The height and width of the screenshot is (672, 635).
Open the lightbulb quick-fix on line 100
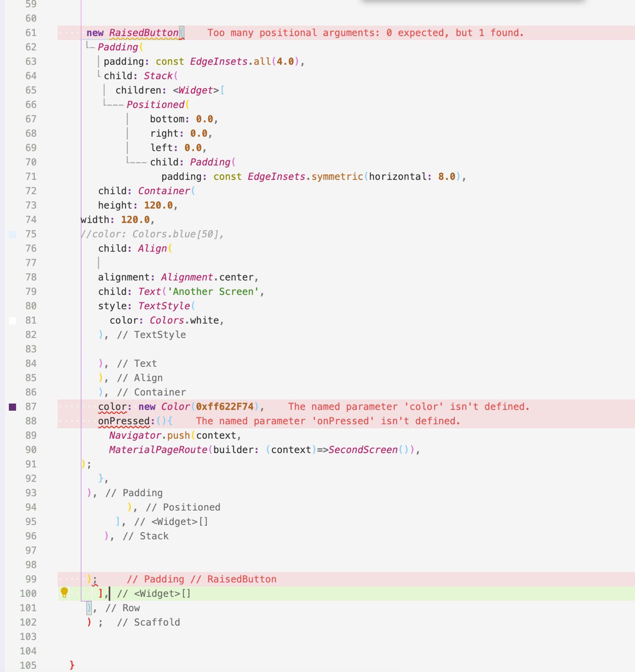click(65, 593)
